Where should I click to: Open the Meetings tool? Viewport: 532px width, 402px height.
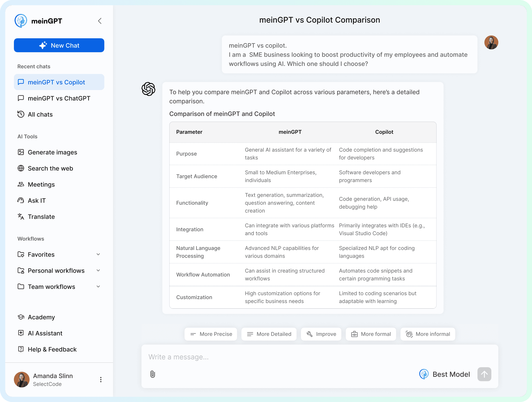tap(59, 184)
